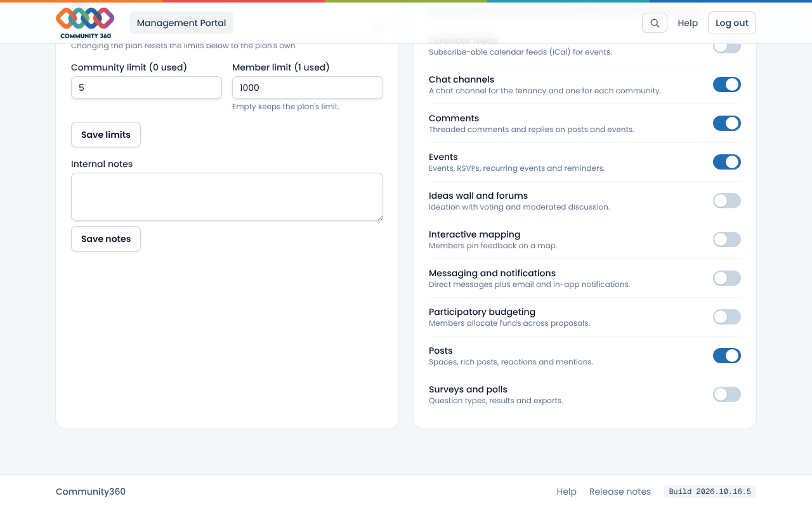Turn on Messaging and notifications toggle

727,278
